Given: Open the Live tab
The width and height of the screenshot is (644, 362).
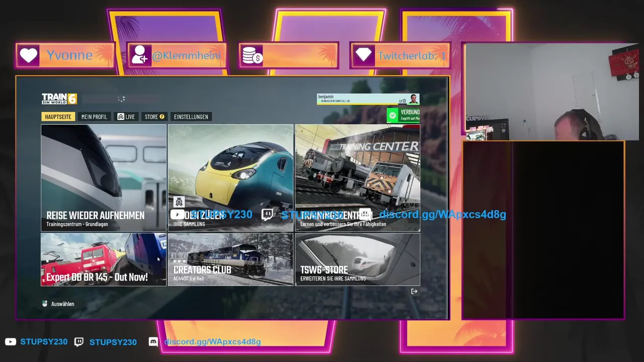Looking at the screenshot, I should point(126,117).
